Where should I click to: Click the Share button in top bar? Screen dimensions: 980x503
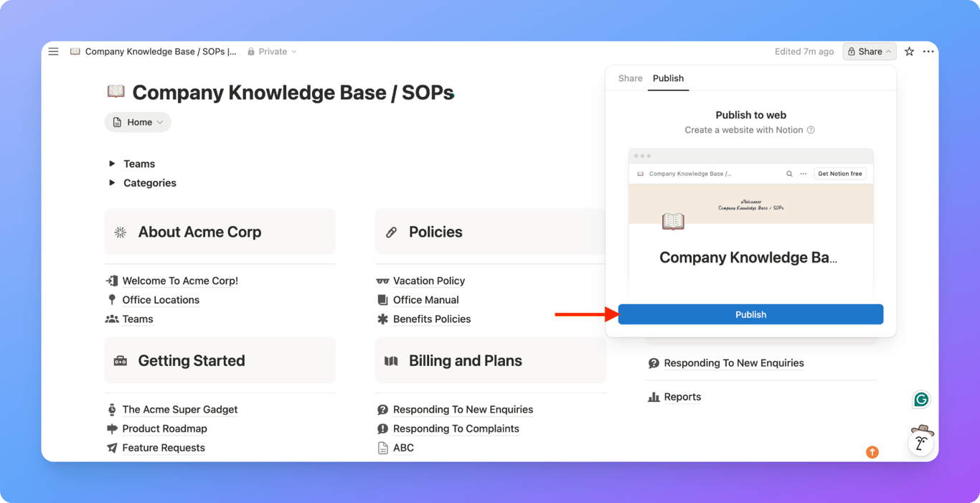click(869, 52)
